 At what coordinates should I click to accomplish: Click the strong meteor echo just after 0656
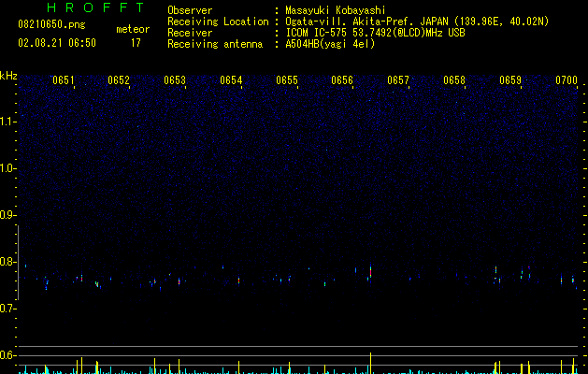[370, 272]
